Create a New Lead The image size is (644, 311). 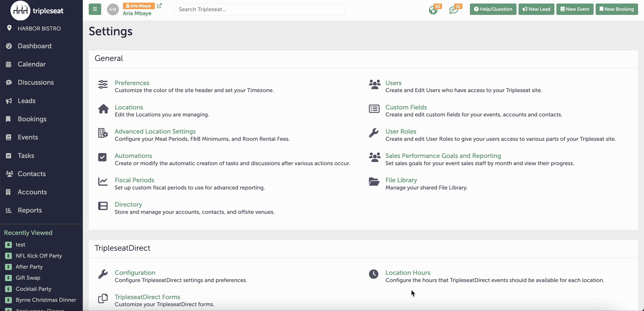pos(536,9)
